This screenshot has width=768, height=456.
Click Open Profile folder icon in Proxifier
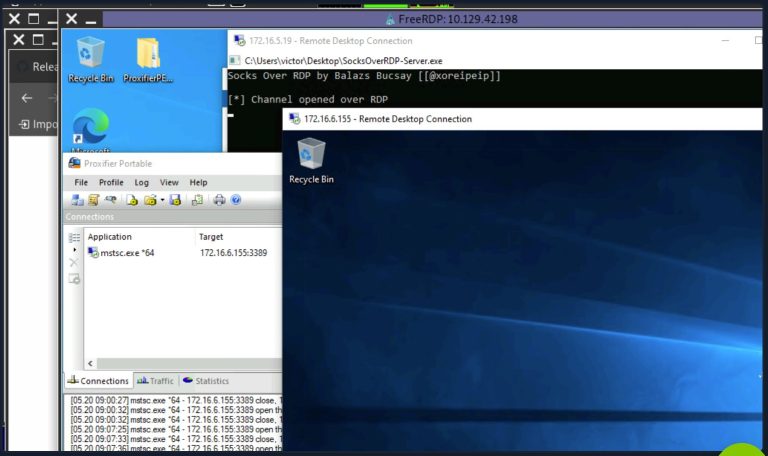(x=150, y=200)
